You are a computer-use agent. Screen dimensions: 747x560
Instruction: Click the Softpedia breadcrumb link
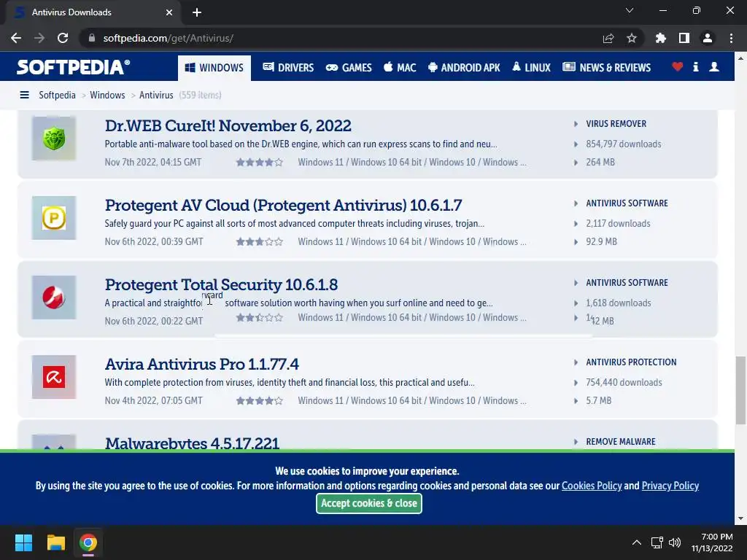coord(57,96)
